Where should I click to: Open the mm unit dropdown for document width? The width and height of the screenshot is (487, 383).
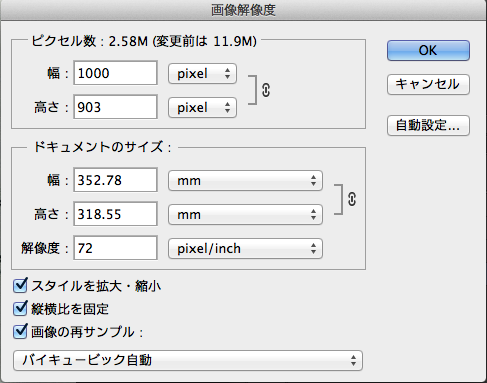click(x=245, y=181)
